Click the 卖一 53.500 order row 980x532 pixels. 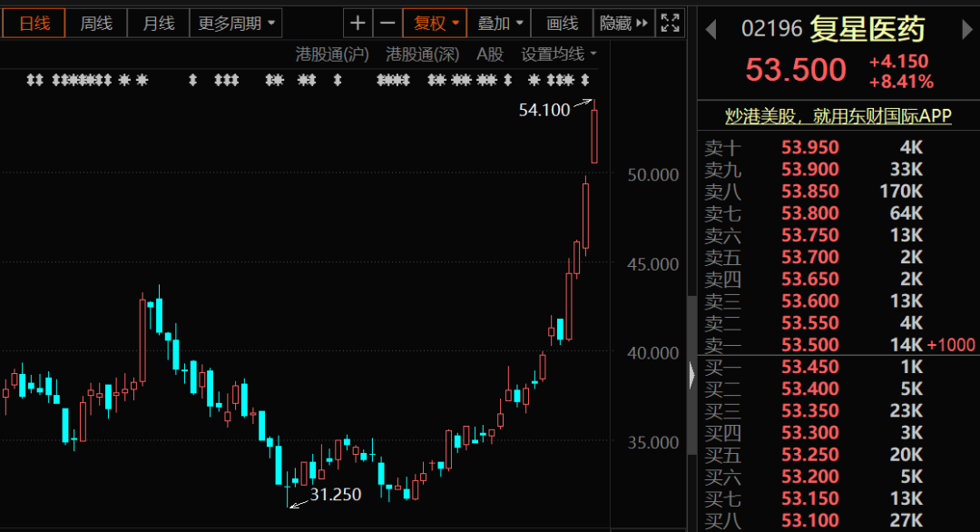point(817,345)
